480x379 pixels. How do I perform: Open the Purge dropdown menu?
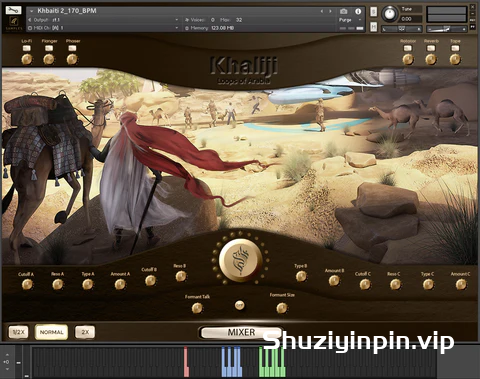[350, 20]
